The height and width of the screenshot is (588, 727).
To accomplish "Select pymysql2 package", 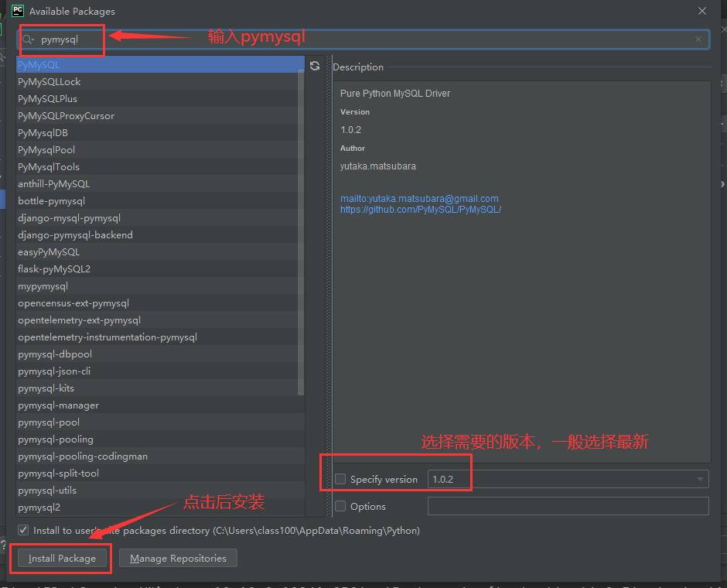I will [x=160, y=508].
